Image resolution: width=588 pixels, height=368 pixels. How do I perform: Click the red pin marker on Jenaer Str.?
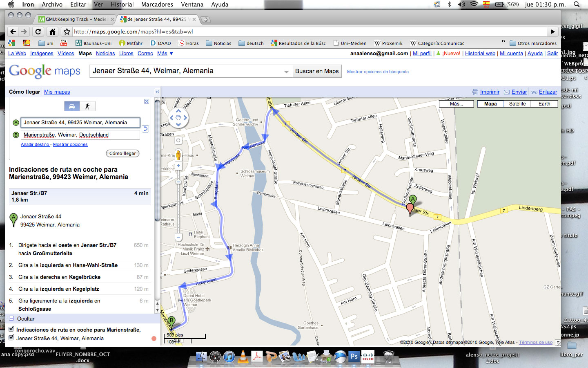(410, 209)
